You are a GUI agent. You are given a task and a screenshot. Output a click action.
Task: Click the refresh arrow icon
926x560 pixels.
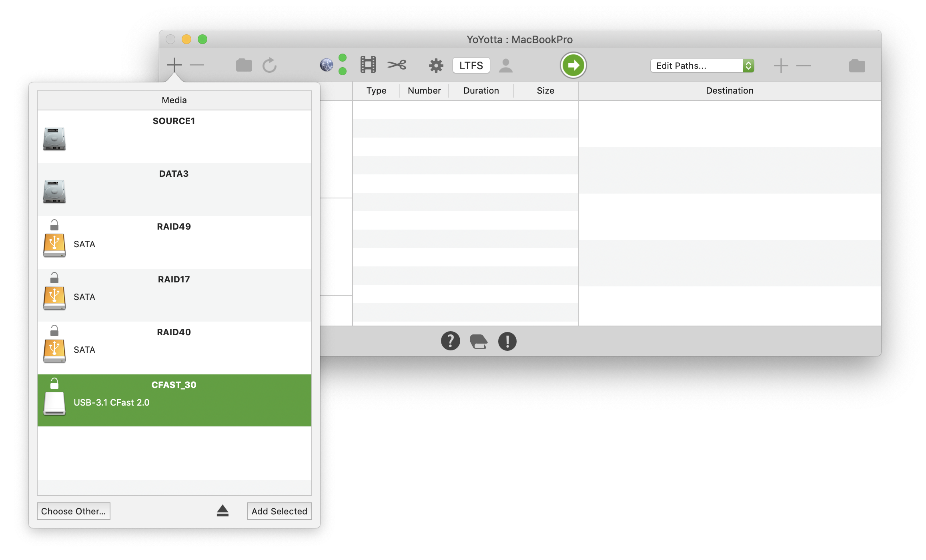[x=269, y=65]
